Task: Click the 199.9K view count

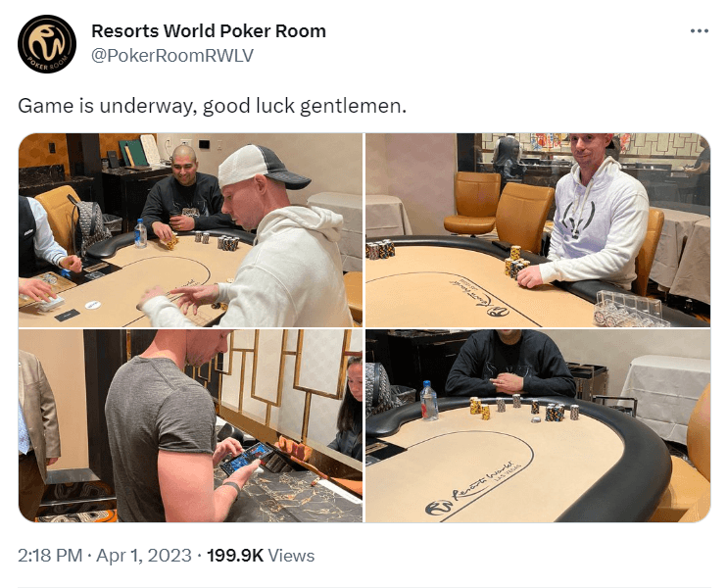Action: [235, 555]
